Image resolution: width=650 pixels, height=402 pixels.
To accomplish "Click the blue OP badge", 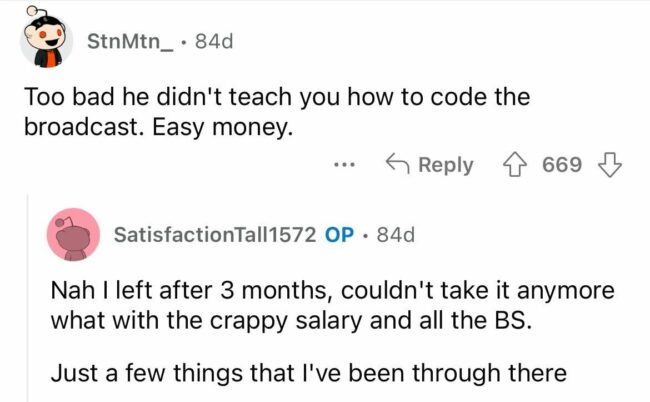I will [339, 235].
